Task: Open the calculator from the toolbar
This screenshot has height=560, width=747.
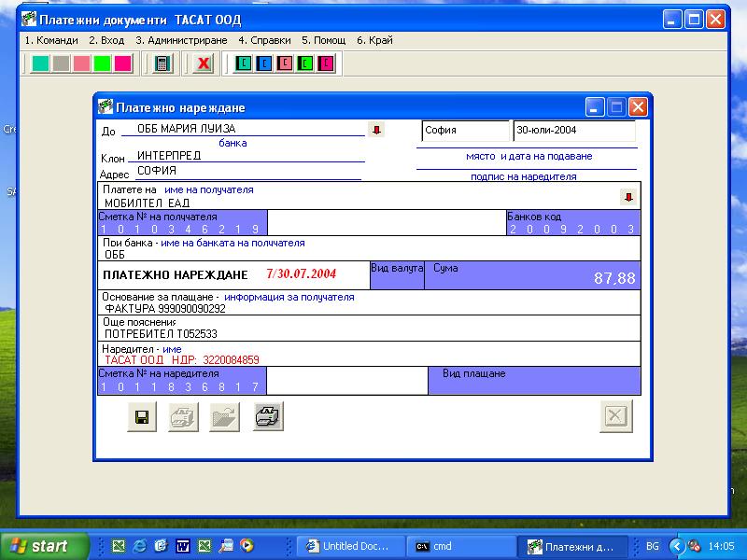Action: (162, 63)
